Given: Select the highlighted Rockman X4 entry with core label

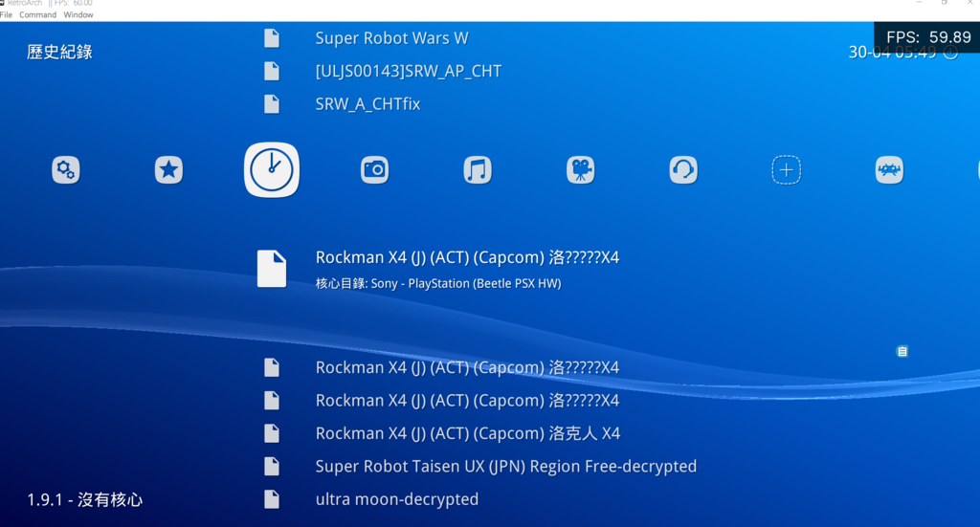Looking at the screenshot, I should (x=467, y=257).
